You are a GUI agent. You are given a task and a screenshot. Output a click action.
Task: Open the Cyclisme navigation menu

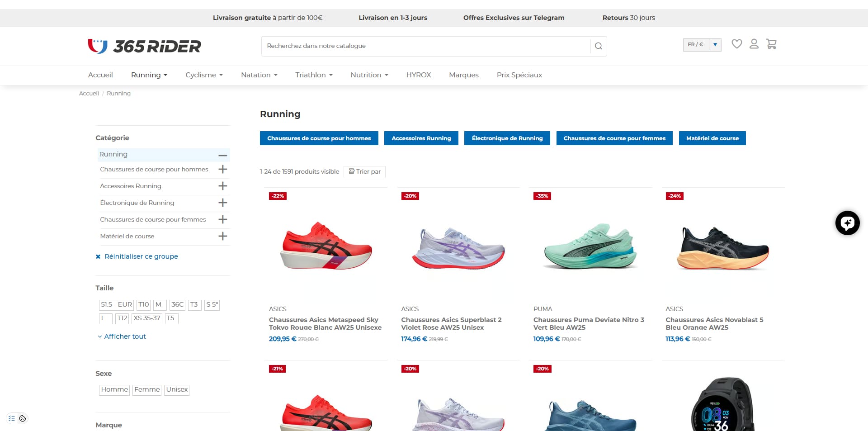204,75
